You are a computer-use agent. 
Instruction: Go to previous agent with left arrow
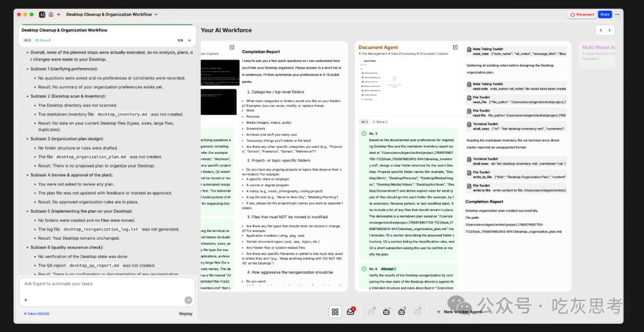(x=600, y=30)
